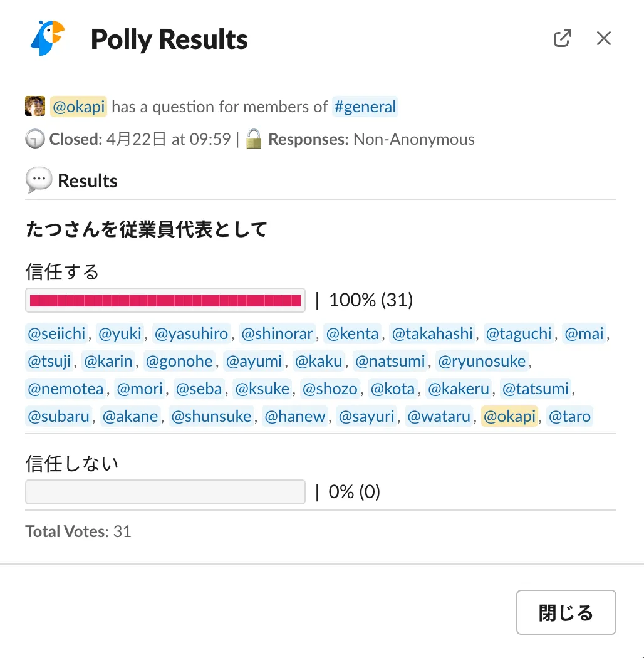Image resolution: width=644 pixels, height=658 pixels.
Task: Click the Polly parrot logo
Action: coord(48,38)
